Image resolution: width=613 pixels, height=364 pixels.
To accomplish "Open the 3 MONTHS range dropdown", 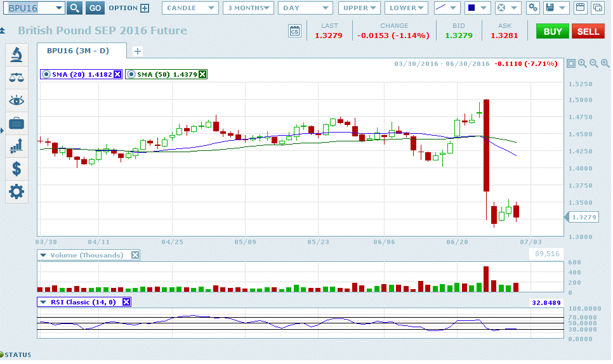I will pos(249,8).
